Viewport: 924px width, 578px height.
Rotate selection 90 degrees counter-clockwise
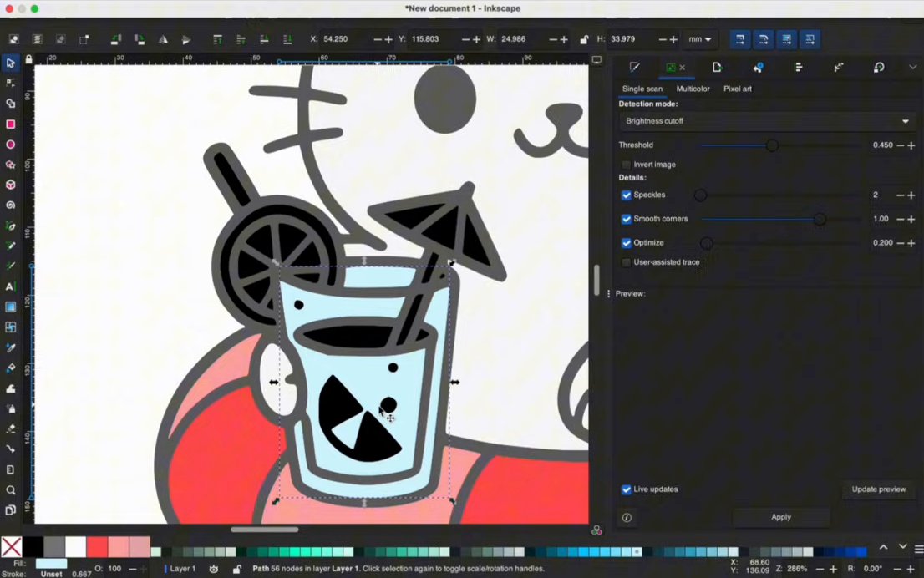(x=115, y=39)
